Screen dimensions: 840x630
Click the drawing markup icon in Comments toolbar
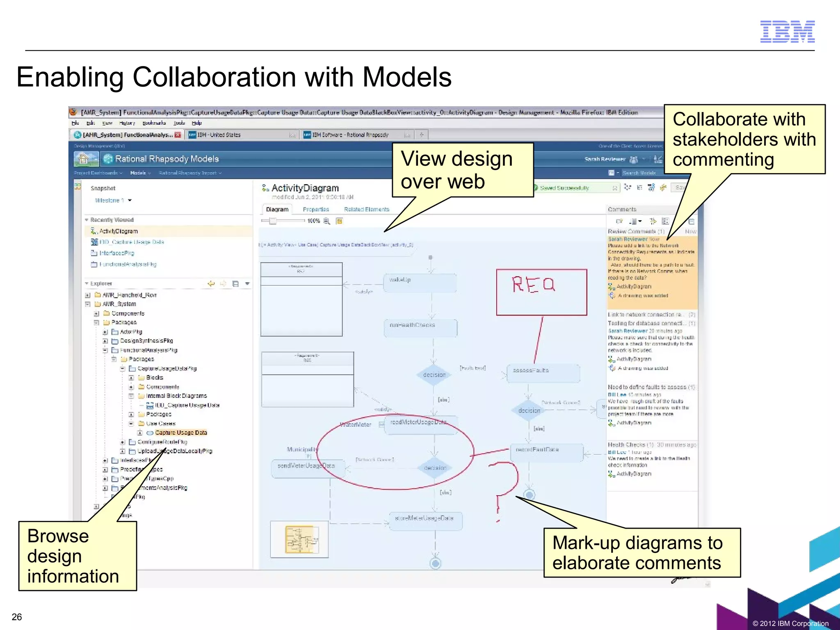coord(653,221)
